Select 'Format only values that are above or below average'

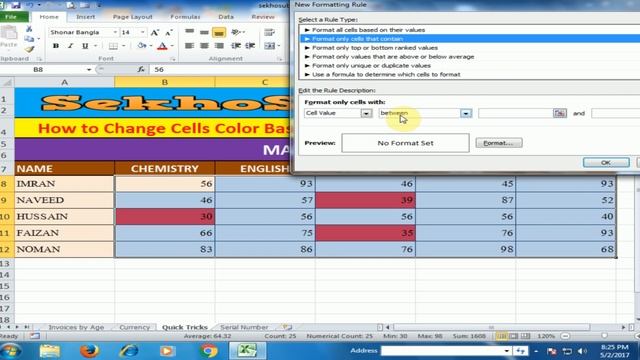click(x=393, y=57)
